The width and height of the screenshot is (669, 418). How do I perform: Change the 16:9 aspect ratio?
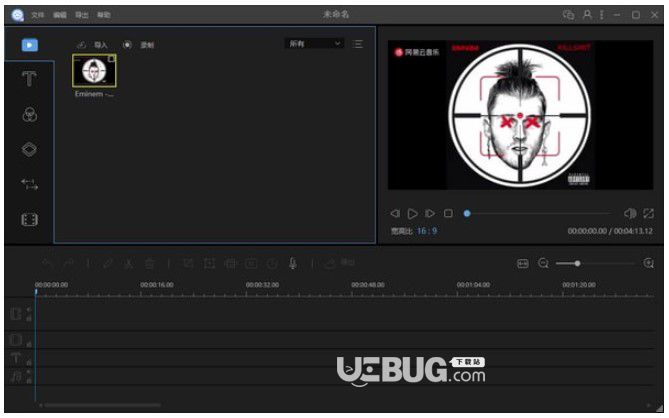[x=427, y=231]
